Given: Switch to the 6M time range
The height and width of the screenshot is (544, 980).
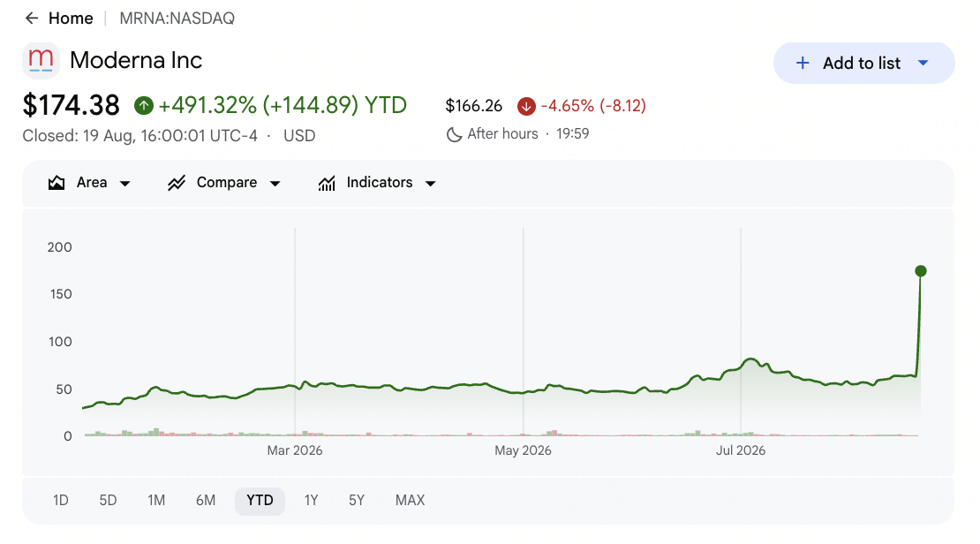Looking at the screenshot, I should (206, 500).
